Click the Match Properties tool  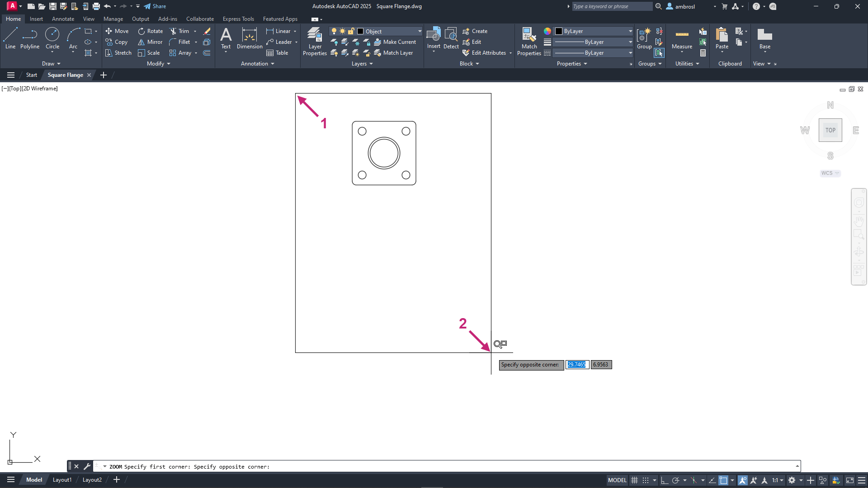pos(529,41)
